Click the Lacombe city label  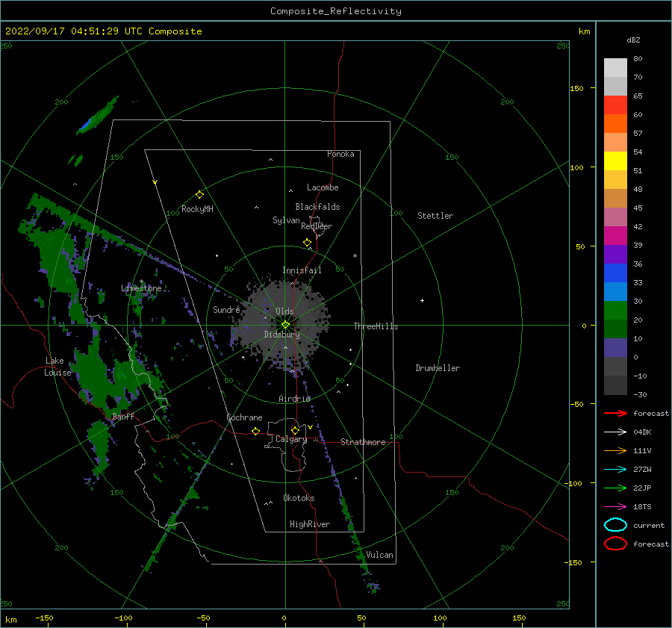pyautogui.click(x=323, y=187)
